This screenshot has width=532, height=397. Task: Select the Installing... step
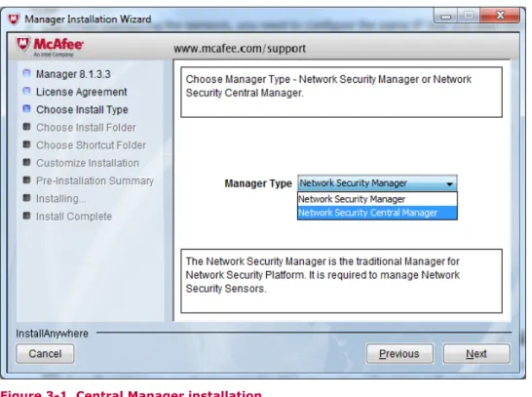60,198
